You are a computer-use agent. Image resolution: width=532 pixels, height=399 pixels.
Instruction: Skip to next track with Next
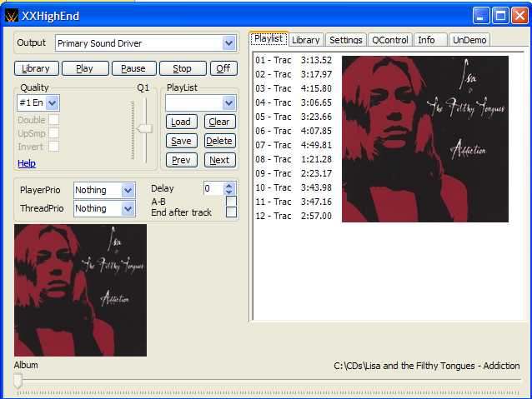pos(219,160)
